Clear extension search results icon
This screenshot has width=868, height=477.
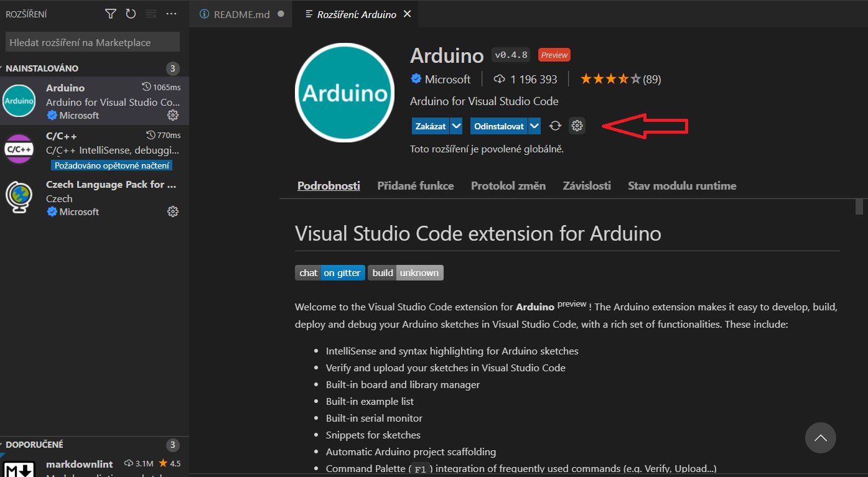click(x=151, y=14)
